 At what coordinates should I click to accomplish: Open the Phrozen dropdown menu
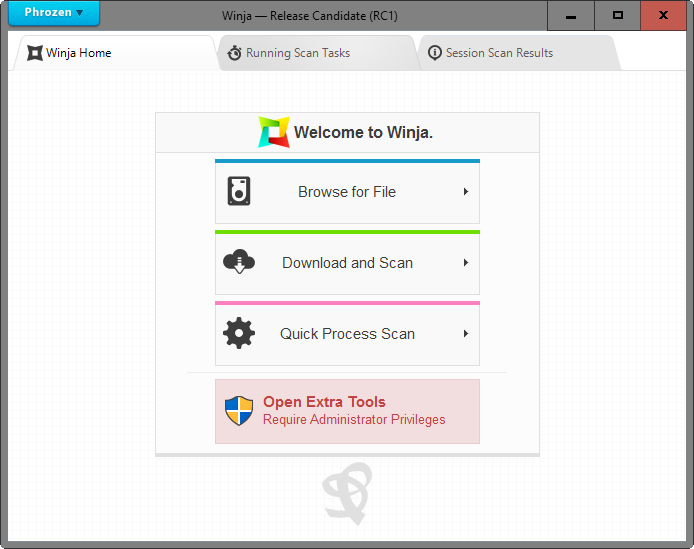[54, 13]
